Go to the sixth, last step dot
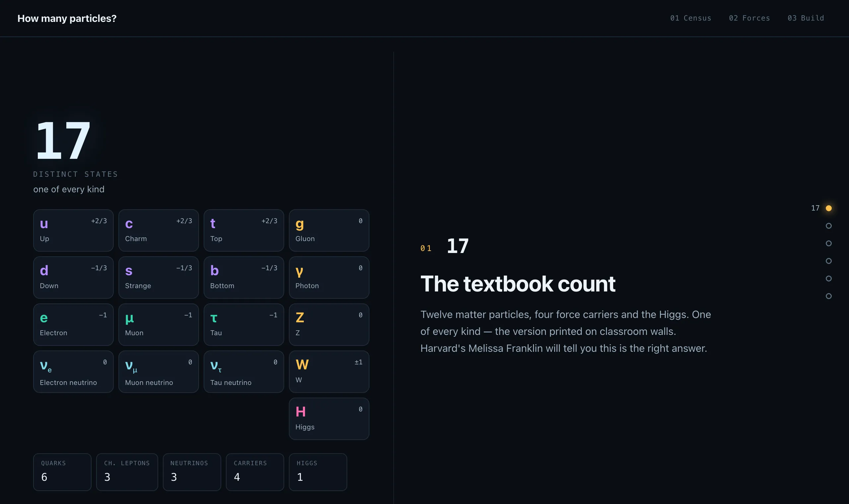This screenshot has height=504, width=849. [829, 296]
